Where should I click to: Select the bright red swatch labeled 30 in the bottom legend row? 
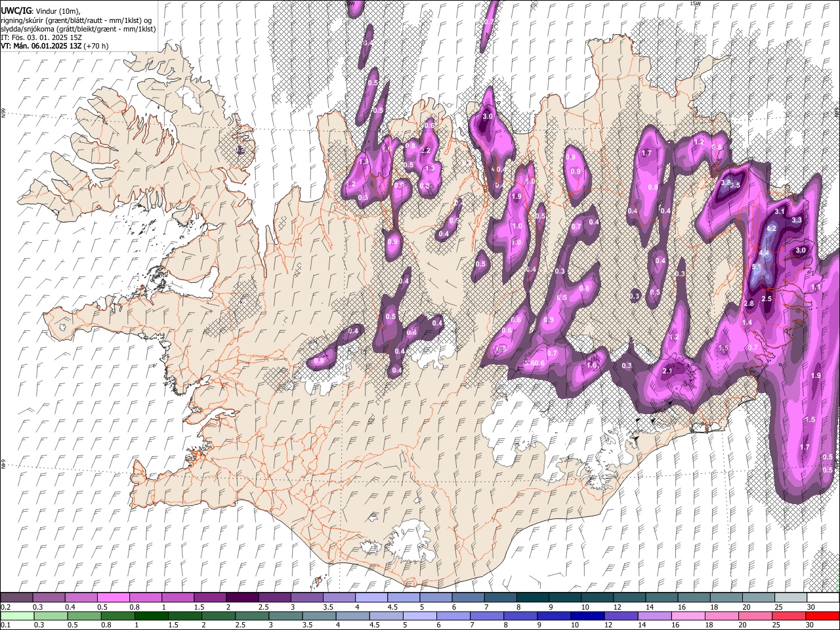(x=824, y=616)
